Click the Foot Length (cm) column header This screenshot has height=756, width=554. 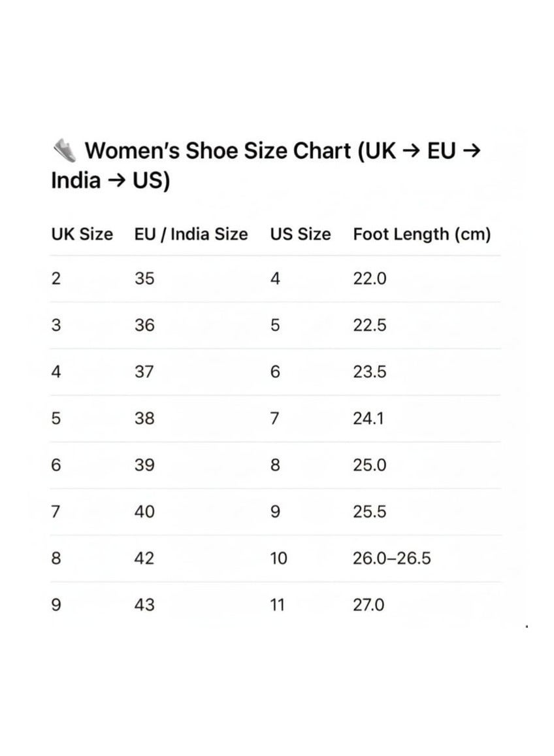point(422,235)
